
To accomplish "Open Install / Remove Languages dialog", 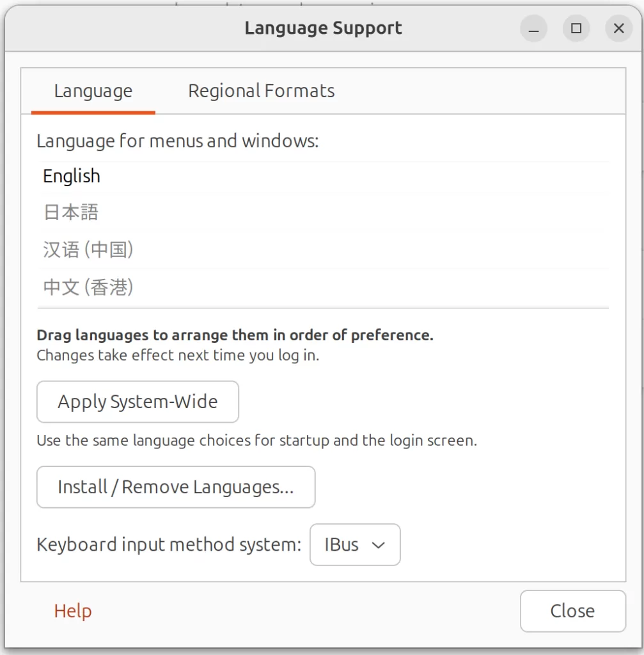I will point(176,487).
